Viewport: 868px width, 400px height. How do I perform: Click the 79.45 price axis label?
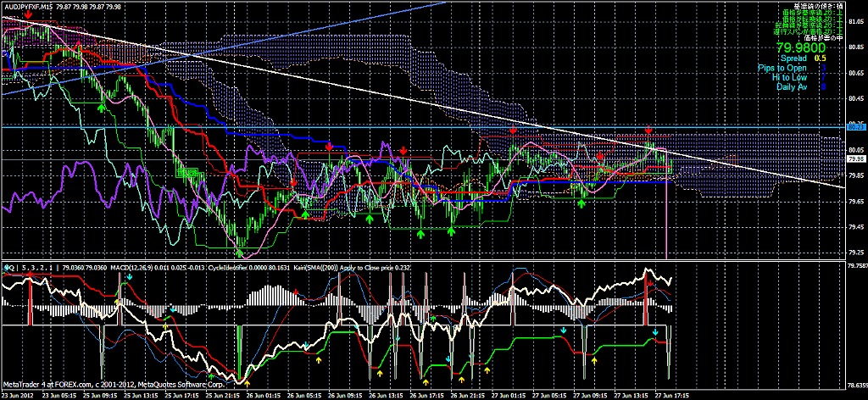coord(854,227)
